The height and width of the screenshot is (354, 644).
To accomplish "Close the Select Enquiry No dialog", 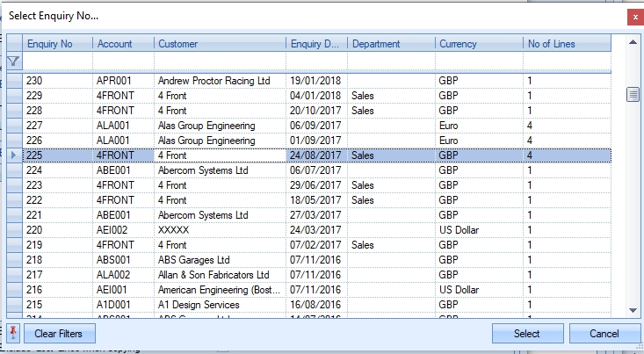I will click(633, 17).
